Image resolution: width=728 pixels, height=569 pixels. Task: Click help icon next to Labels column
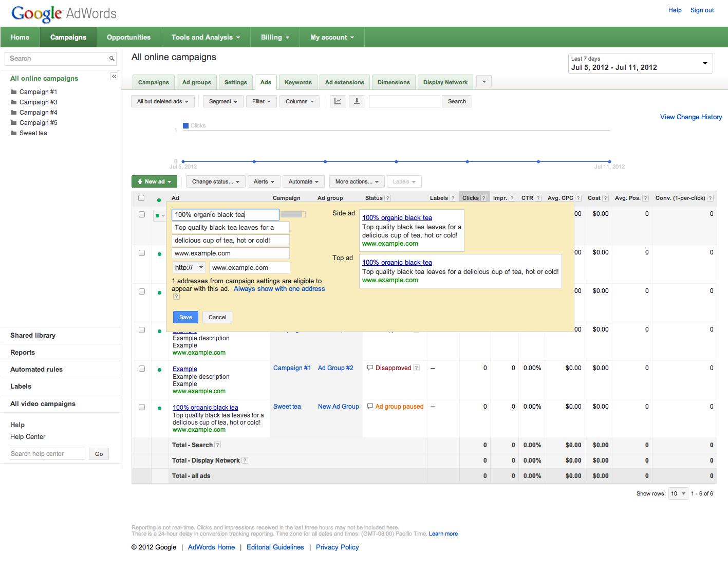[453, 198]
